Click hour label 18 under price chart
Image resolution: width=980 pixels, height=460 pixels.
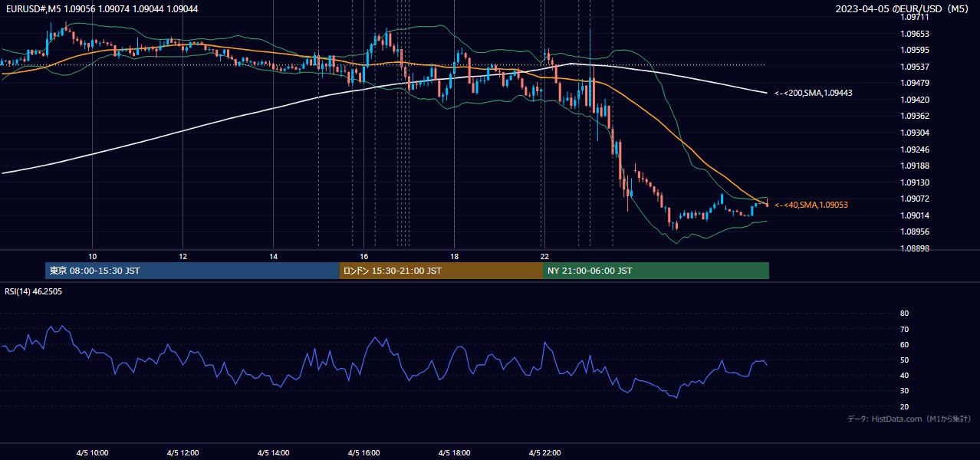454,256
